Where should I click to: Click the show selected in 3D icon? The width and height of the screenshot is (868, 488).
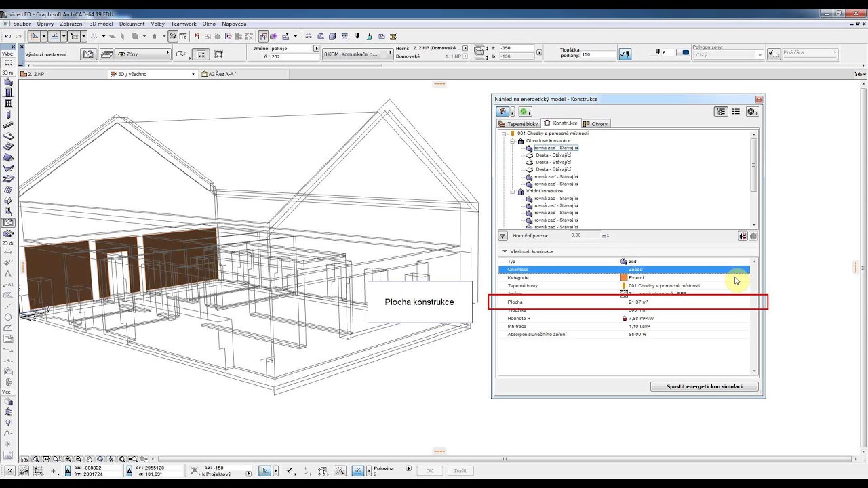(743, 236)
